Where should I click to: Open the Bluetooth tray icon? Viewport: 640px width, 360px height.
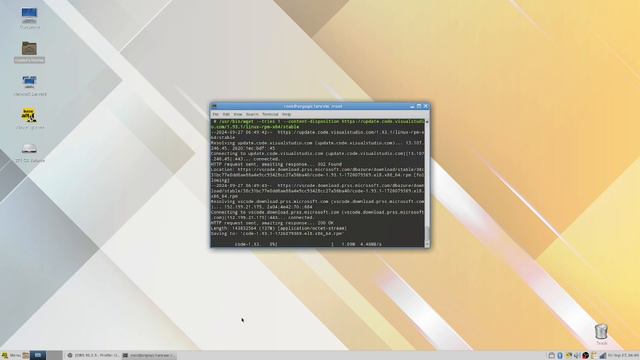560,356
